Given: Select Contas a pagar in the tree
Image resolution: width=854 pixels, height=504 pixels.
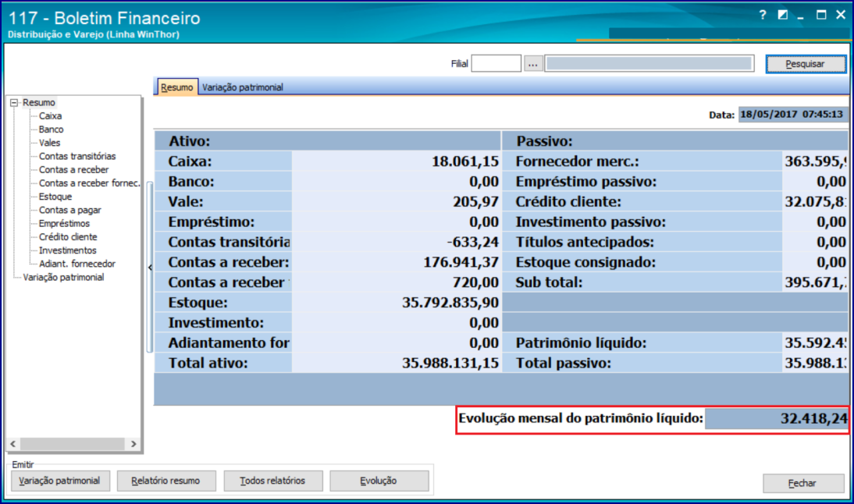Looking at the screenshot, I should click(x=69, y=210).
